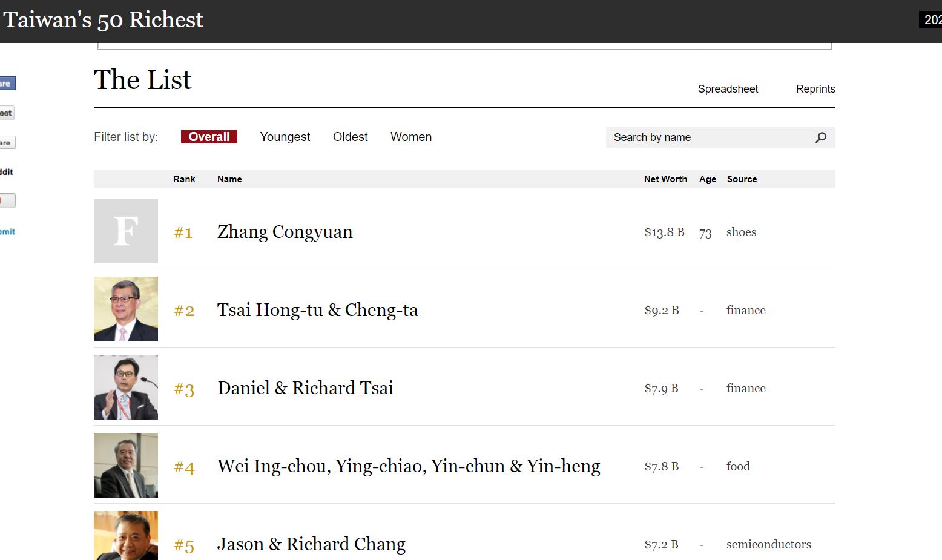942x560 pixels.
Task: Click the #2 rank number
Action: pos(184,311)
